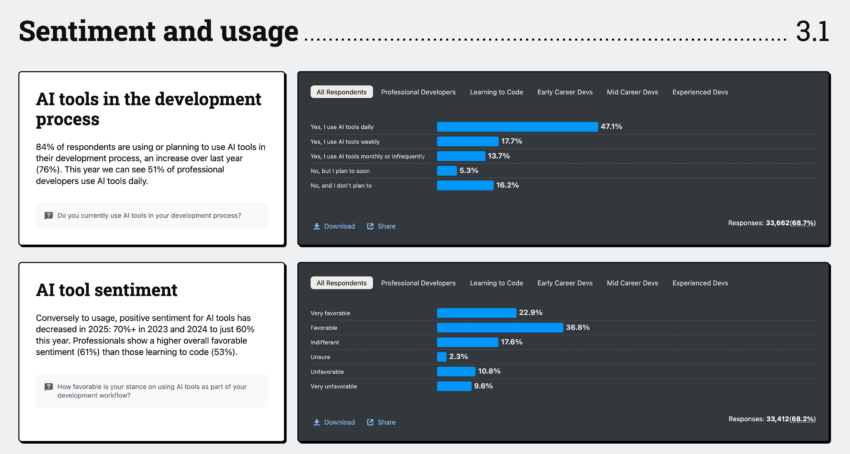Click the Very unfavorable 9.6% bar
This screenshot has width=850, height=454.
(454, 386)
